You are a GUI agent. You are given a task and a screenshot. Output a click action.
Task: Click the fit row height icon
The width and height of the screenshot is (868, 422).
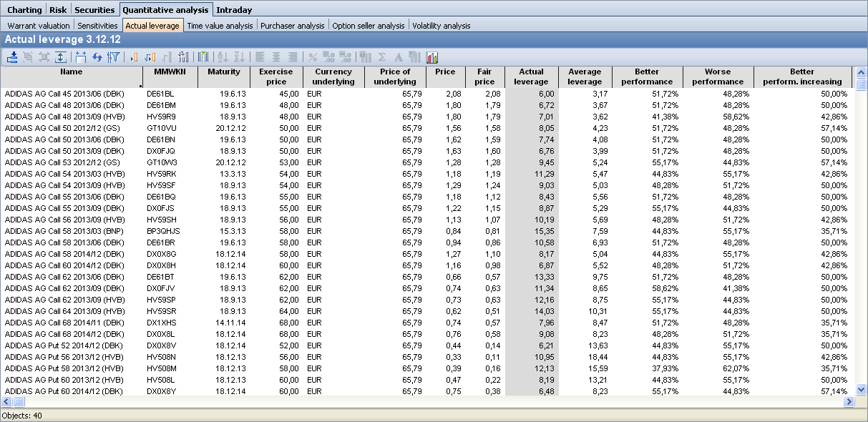coord(61,57)
